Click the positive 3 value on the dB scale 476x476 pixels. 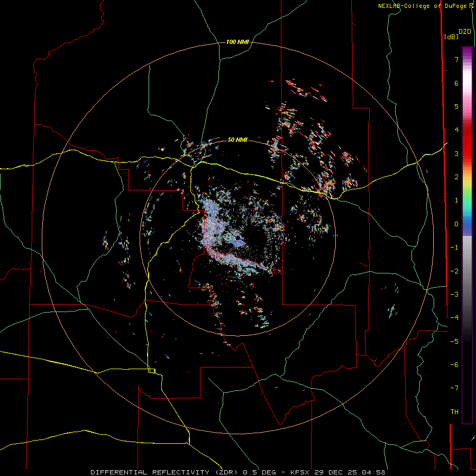[x=456, y=153]
